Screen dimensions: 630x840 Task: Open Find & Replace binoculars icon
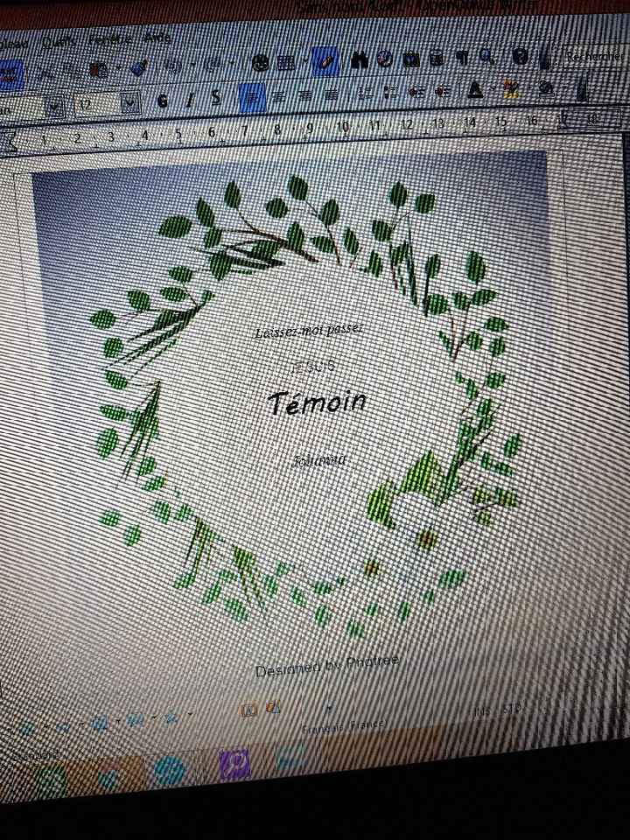click(358, 59)
